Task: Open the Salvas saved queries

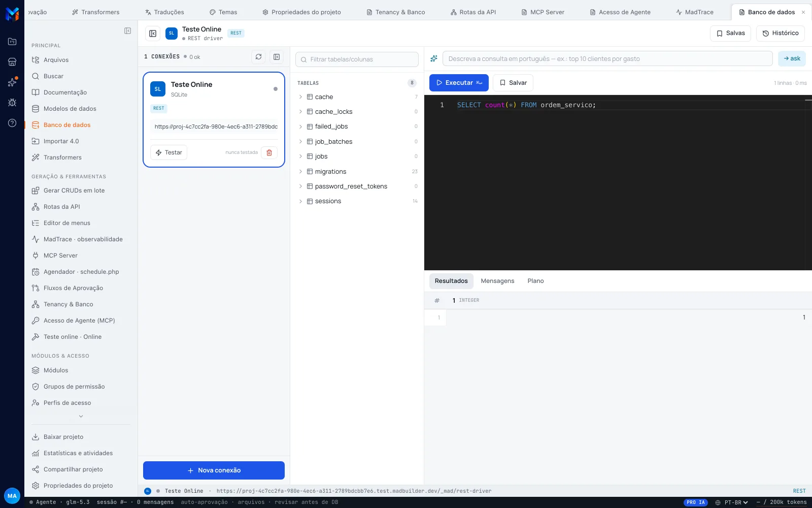Action: click(x=730, y=34)
